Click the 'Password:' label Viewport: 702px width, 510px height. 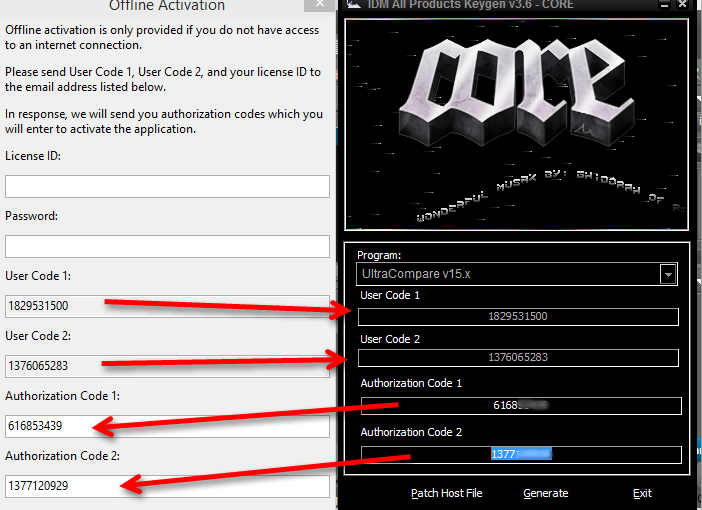coord(31,216)
